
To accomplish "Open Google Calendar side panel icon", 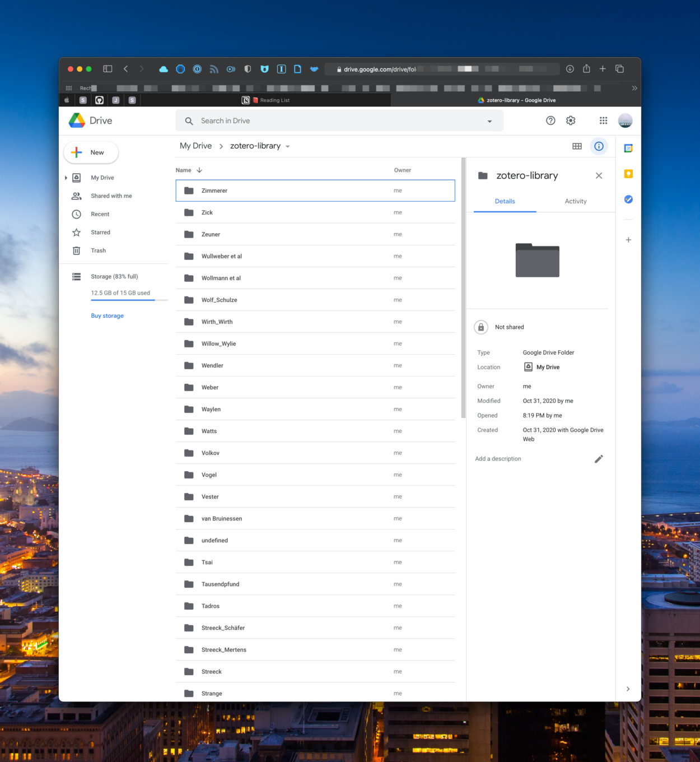I will [628, 148].
